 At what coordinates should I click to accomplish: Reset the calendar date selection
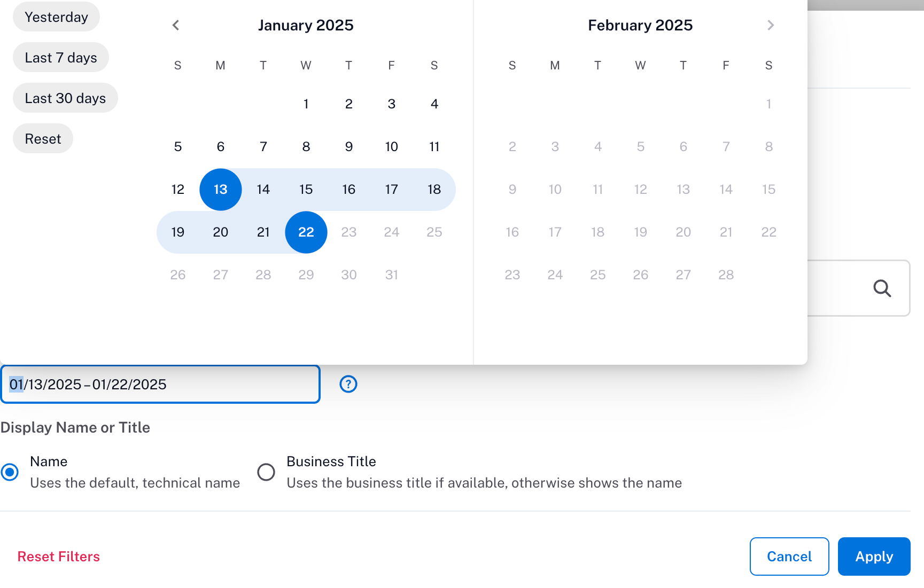click(x=43, y=139)
